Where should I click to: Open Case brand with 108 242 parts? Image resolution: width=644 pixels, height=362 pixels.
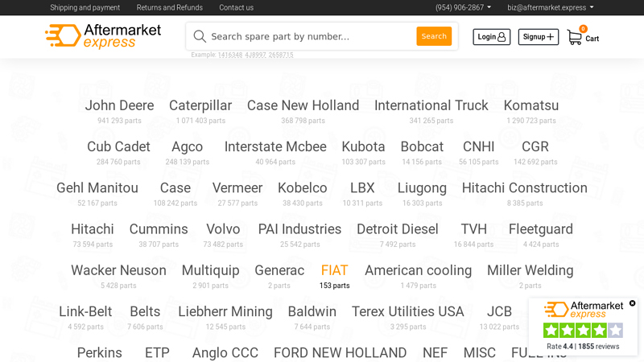(x=175, y=187)
